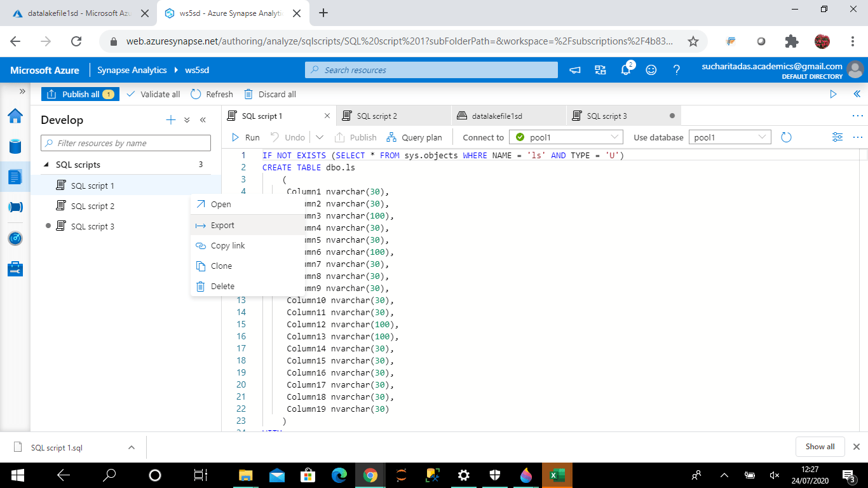Open the Monitor hub icon in sidebar
This screenshot has width=868, height=488.
point(15,238)
